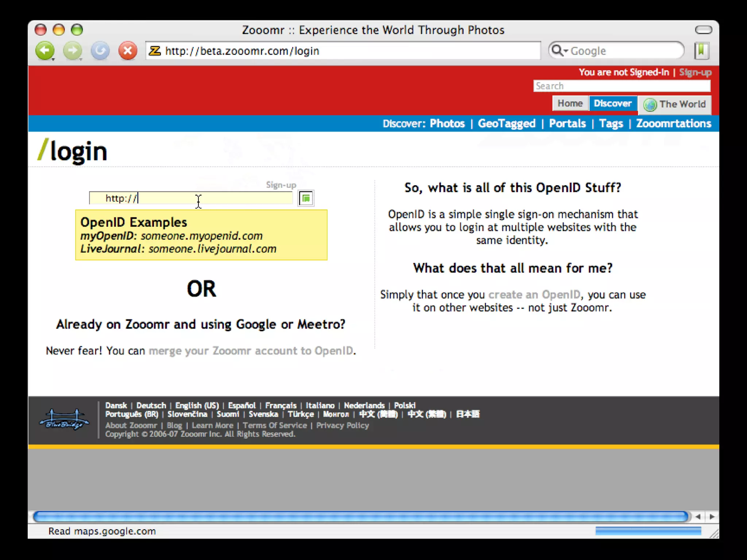
Task: Click the horizontal scrollbar thumb
Action: click(360, 516)
